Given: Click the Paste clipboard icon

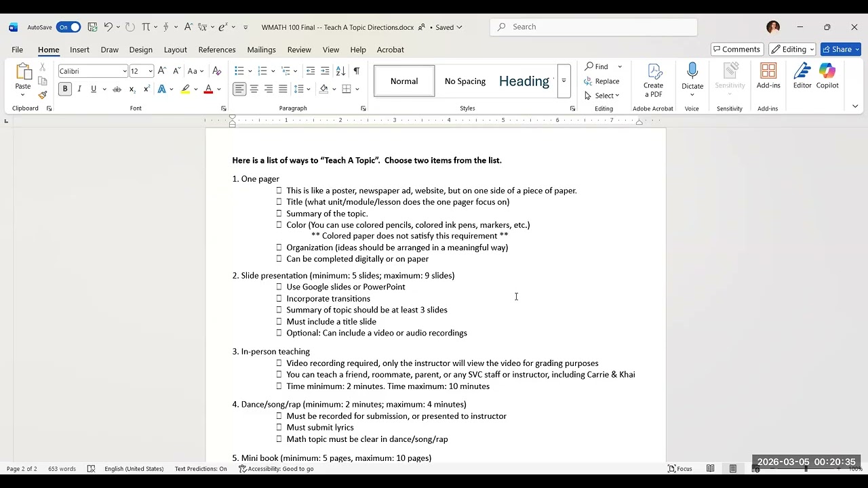Looking at the screenshot, I should 23,72.
